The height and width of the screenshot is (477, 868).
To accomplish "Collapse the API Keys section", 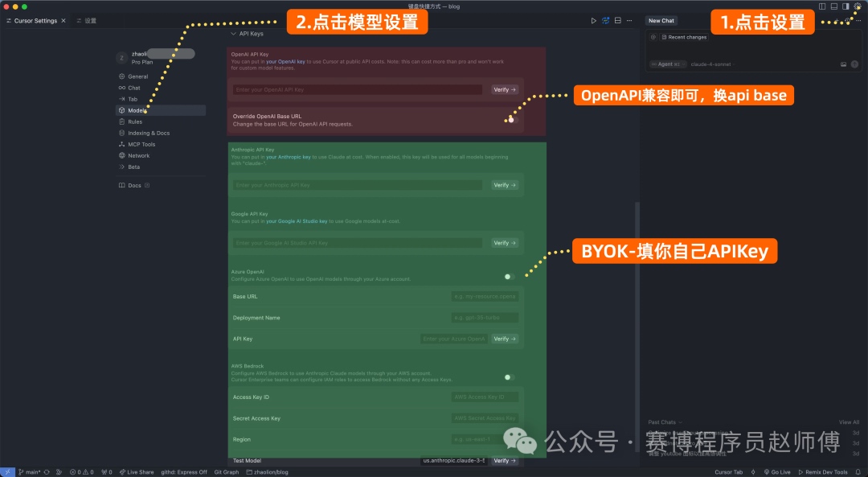I will click(247, 34).
